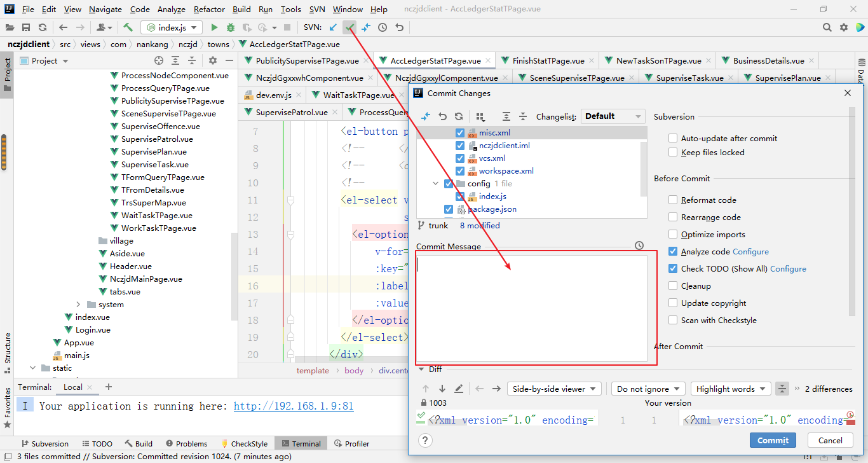Uncheck misc.xml in commit file list
This screenshot has height=463, width=868.
(460, 132)
